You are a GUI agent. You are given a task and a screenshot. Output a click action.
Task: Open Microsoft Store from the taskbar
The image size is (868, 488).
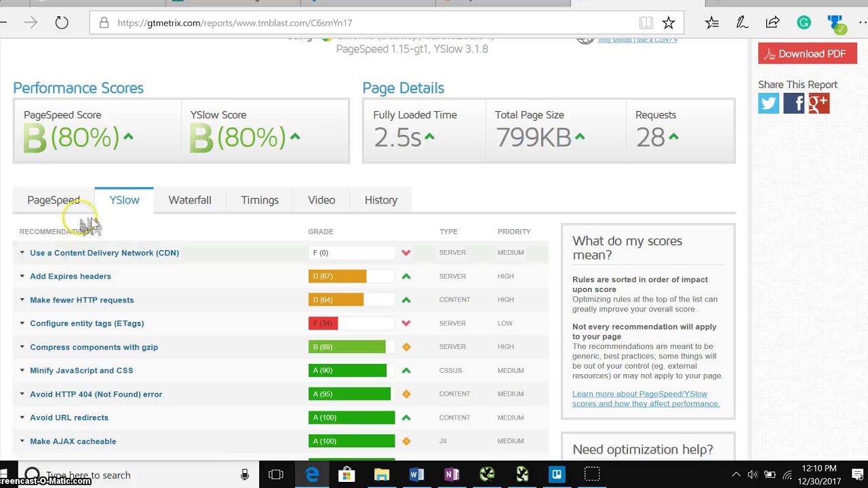tap(347, 474)
